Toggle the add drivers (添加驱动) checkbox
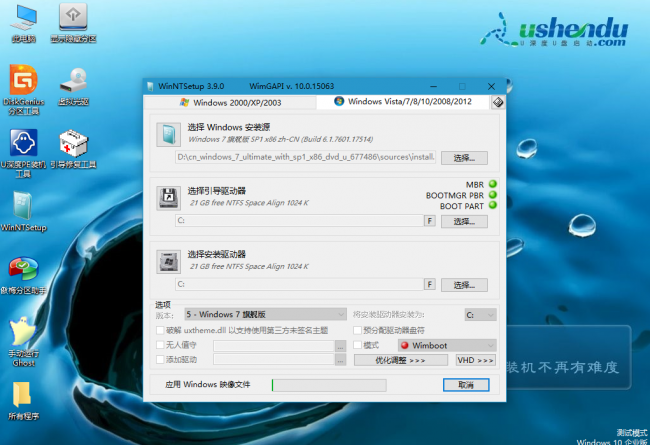This screenshot has width=650, height=445. (x=160, y=359)
